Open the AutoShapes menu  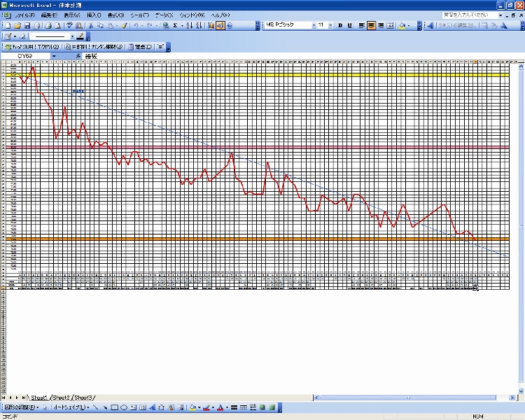71,407
